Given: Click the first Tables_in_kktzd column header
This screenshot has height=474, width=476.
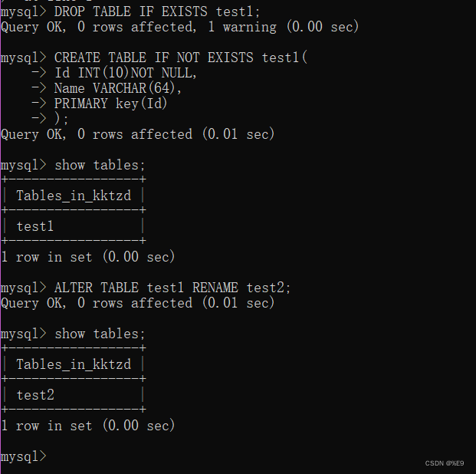Looking at the screenshot, I should click(74, 196).
